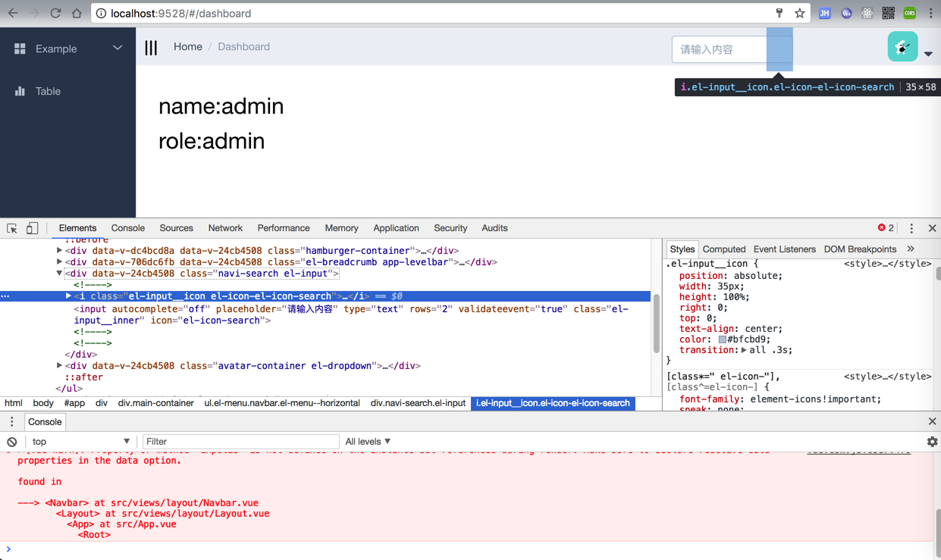Screen dimensions: 941x560
Task: Click the Home breadcrumb link
Action: tap(188, 46)
